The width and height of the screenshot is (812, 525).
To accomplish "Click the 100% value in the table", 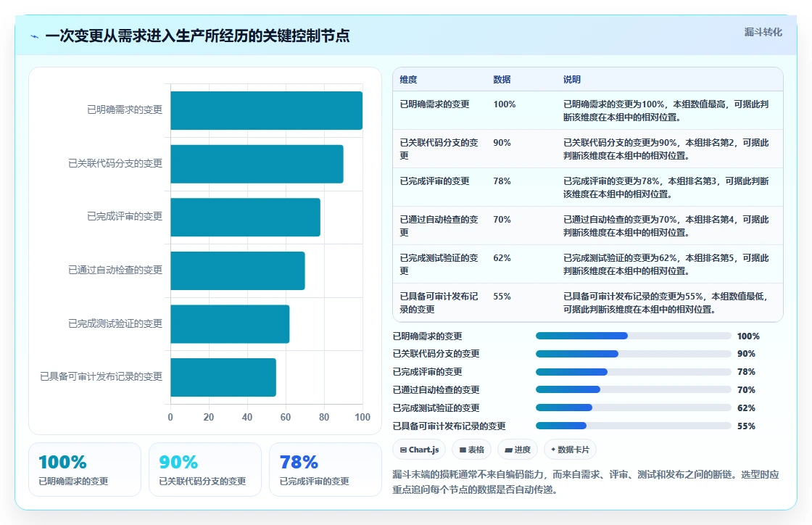I will 505,104.
